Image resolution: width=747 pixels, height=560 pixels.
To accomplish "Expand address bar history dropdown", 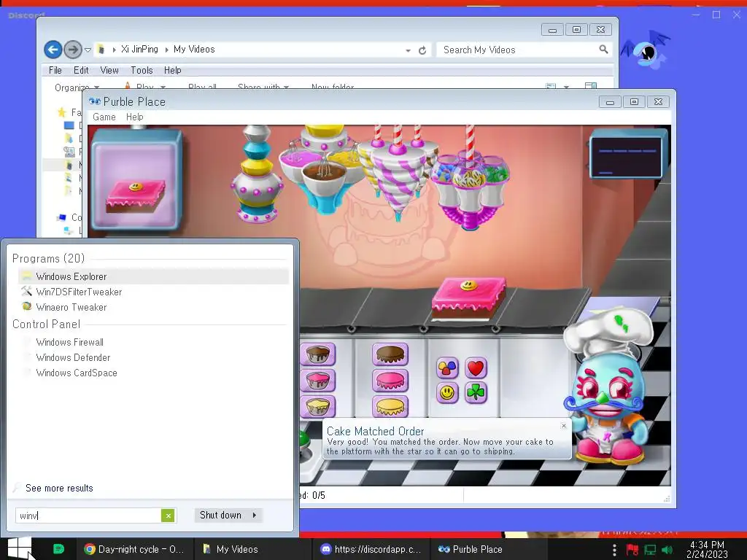I will pos(409,50).
